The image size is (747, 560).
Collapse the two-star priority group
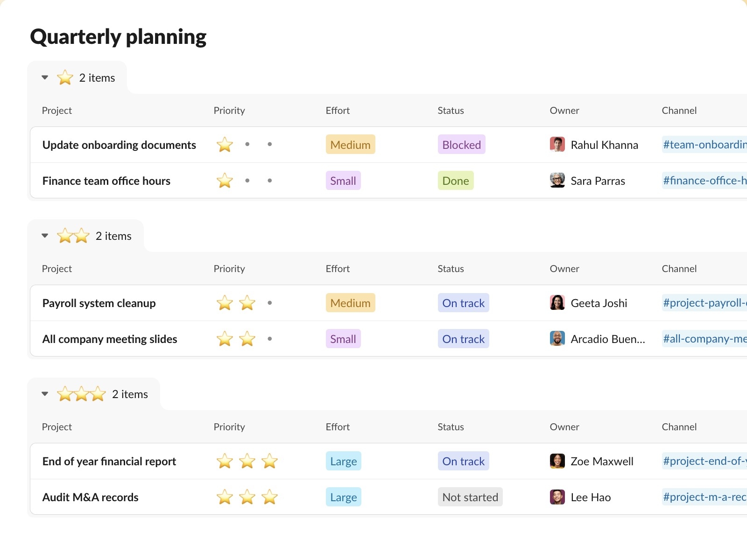[45, 236]
